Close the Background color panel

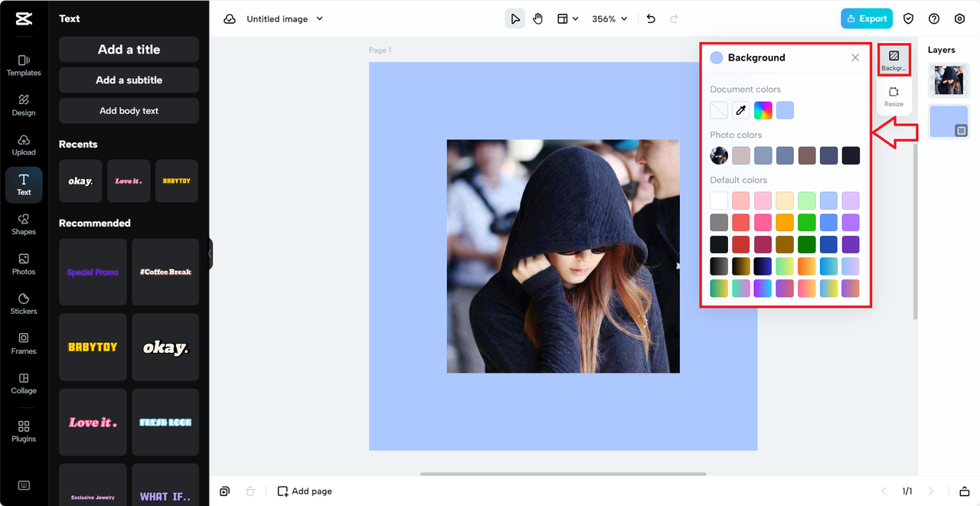(855, 57)
